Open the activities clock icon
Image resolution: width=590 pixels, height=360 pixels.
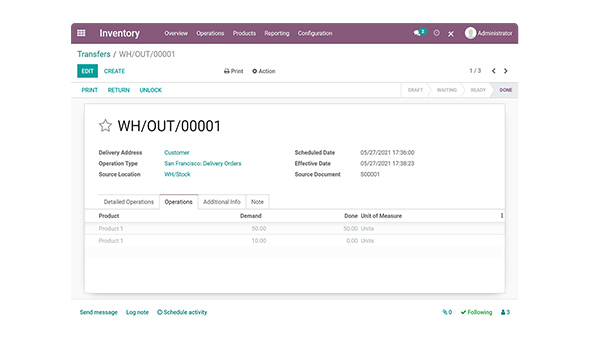pos(436,33)
